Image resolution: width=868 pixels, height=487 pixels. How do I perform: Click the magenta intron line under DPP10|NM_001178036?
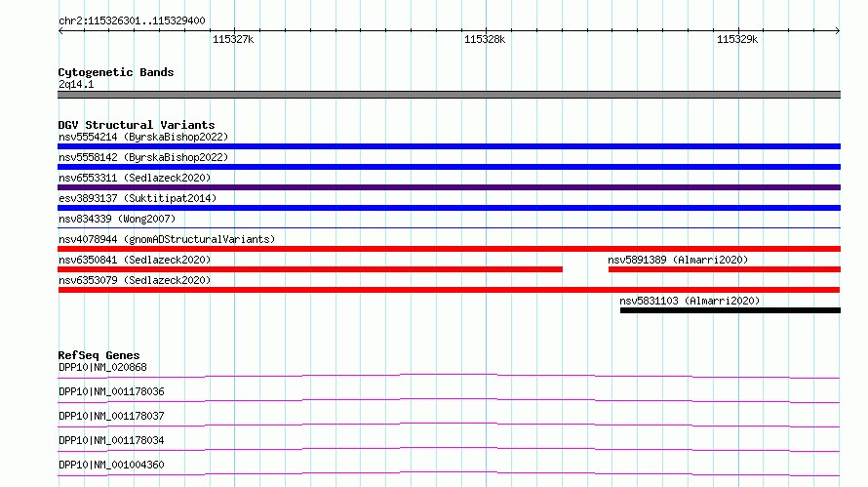[449, 400]
